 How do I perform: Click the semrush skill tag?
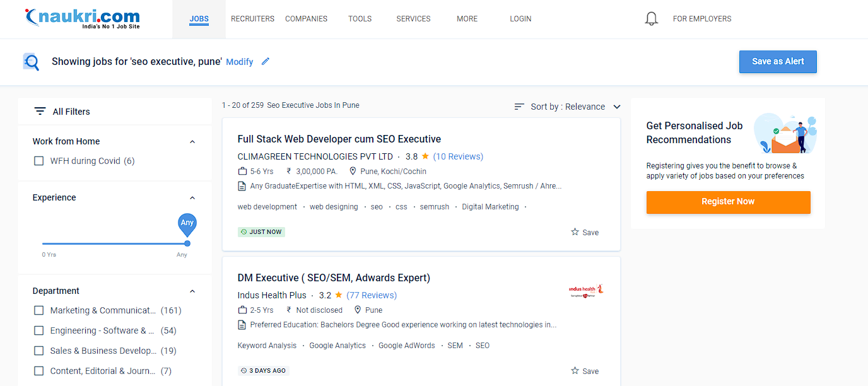(435, 207)
